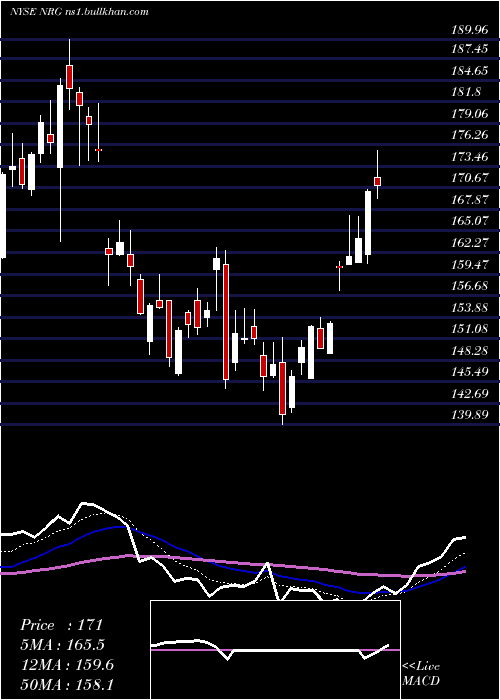The image size is (500, 700).
Task: Click the Price : 171 readout
Action: (62, 625)
